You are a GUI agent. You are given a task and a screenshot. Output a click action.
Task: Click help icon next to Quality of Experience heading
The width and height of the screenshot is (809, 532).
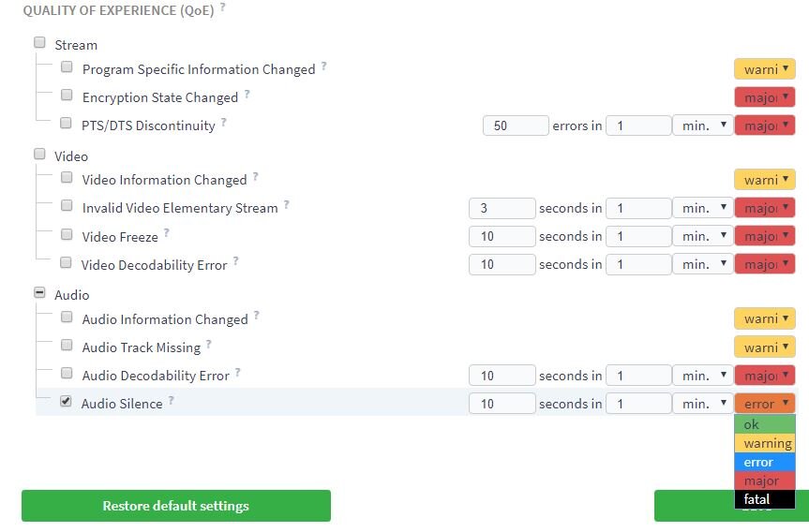(223, 7)
